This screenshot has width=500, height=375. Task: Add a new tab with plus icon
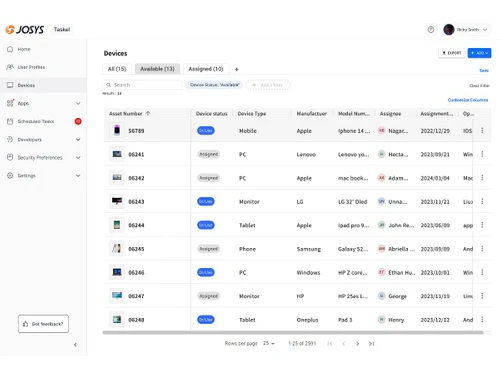237,69
